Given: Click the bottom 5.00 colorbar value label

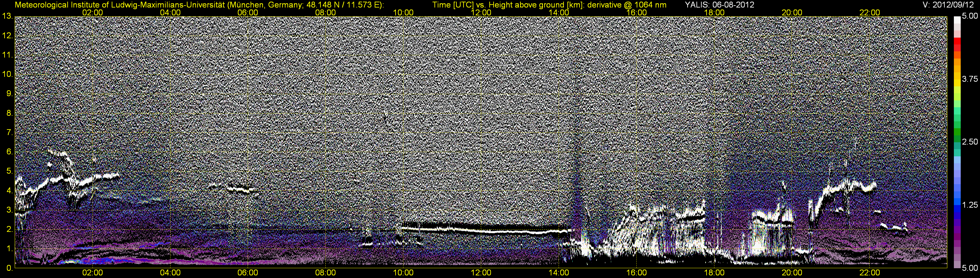Looking at the screenshot, I should pyautogui.click(x=970, y=269).
